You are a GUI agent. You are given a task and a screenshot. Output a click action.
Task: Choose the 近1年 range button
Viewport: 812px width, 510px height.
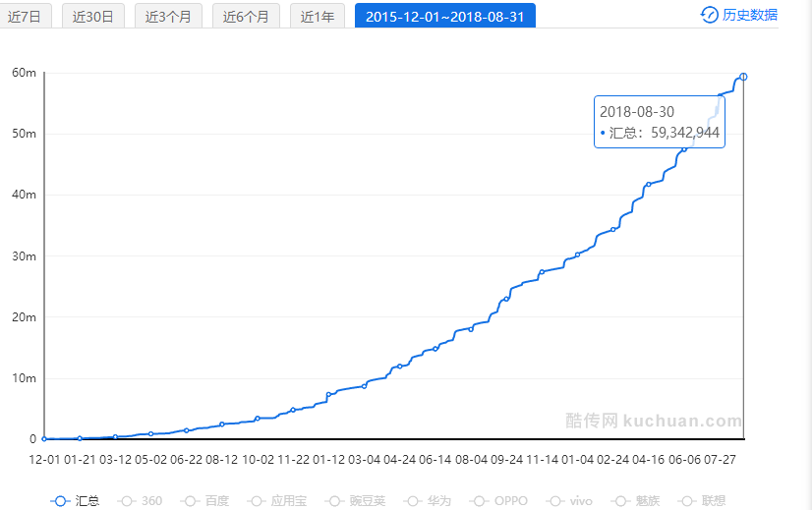pyautogui.click(x=318, y=16)
